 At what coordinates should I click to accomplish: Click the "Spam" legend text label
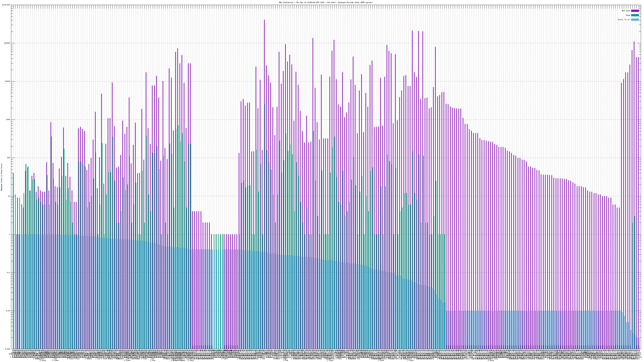pyautogui.click(x=628, y=15)
